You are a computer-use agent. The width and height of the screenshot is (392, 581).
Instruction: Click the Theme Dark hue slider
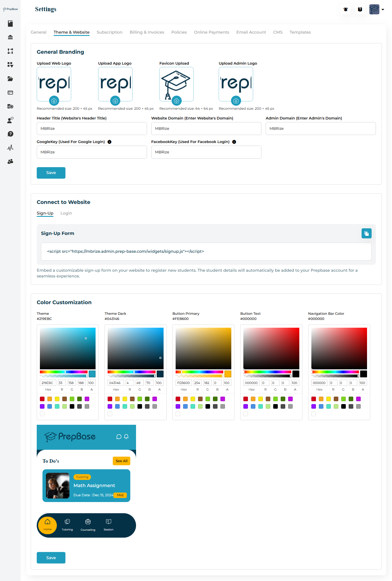tap(131, 372)
